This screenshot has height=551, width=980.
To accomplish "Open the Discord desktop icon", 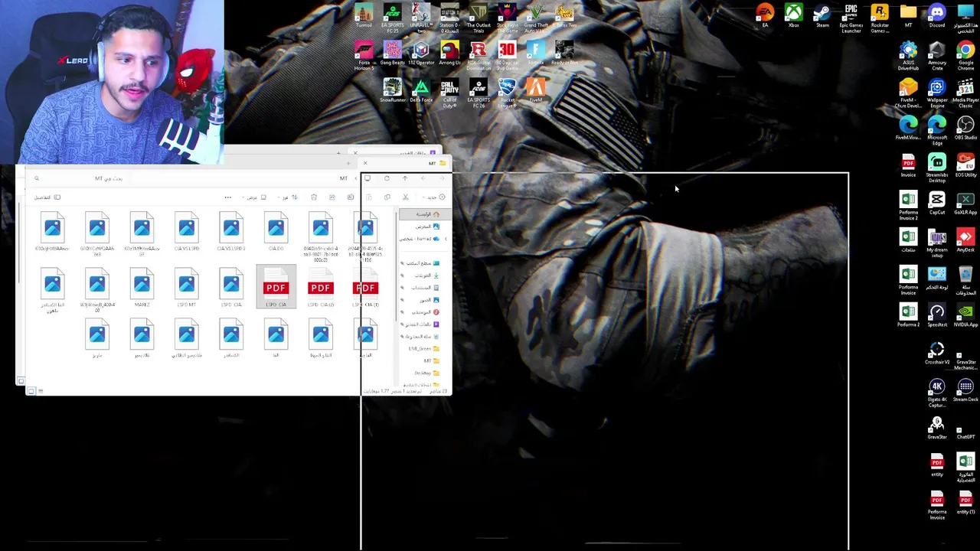I will pyautogui.click(x=937, y=15).
